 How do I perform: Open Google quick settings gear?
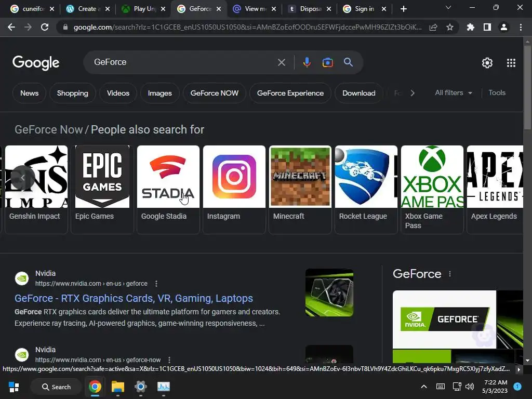(x=487, y=63)
